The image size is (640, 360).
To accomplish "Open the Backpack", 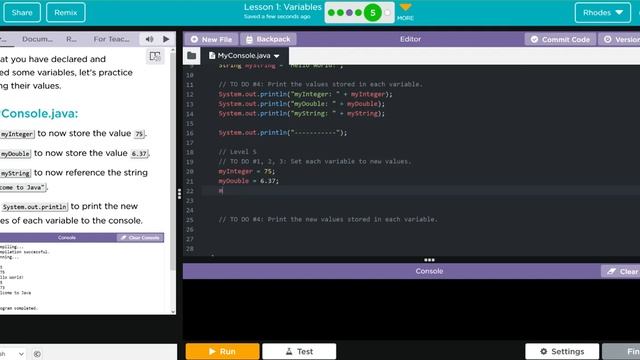I will point(268,39).
